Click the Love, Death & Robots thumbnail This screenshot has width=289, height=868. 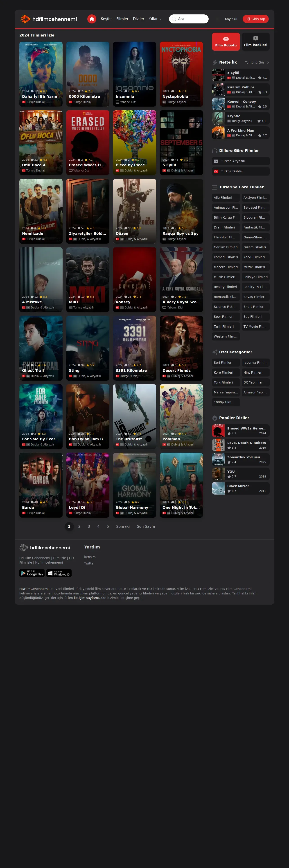coord(218,445)
